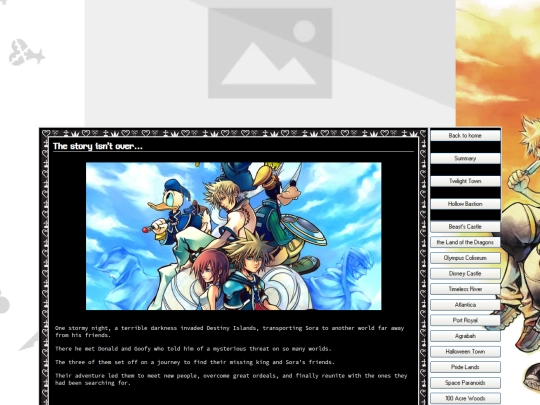Viewport: 540px width, 405px height.
Task: Select the Port Royal button
Action: pos(465,320)
